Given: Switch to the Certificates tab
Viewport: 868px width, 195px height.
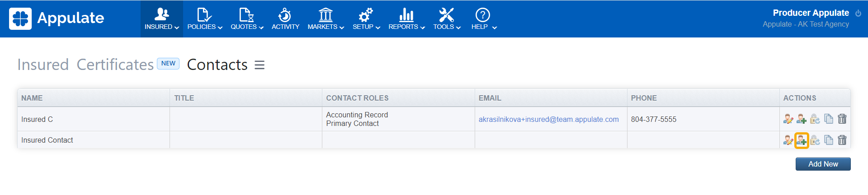Looking at the screenshot, I should click(x=115, y=65).
